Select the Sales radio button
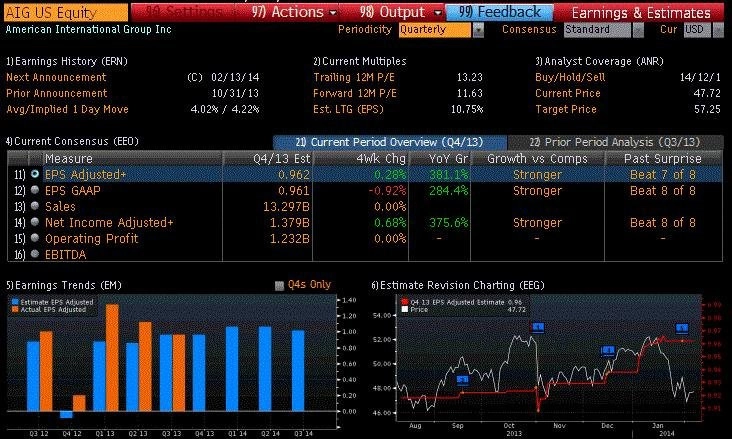This screenshot has width=732, height=439. (x=35, y=206)
